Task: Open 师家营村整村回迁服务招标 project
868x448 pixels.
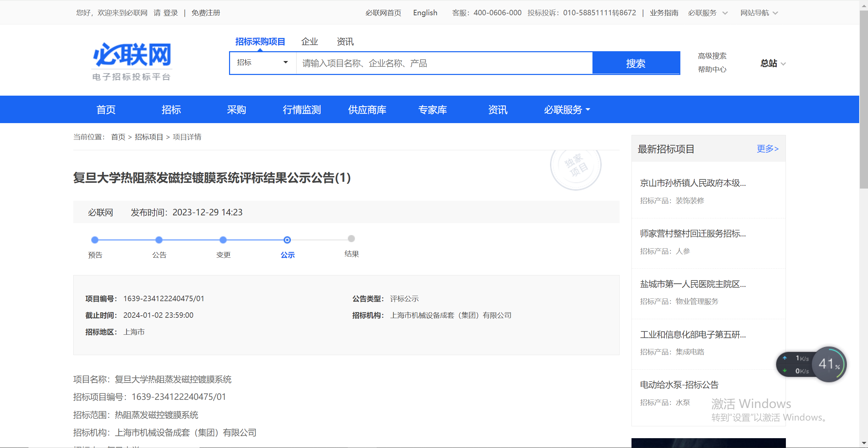Action: pos(693,234)
